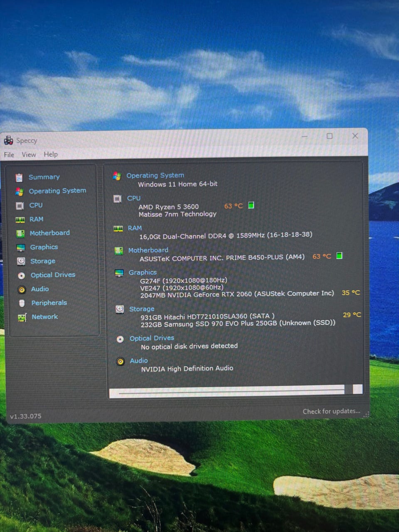This screenshot has height=532, width=399.
Task: Click the Peripherals mouse icon in sidebar
Action: pyautogui.click(x=22, y=303)
